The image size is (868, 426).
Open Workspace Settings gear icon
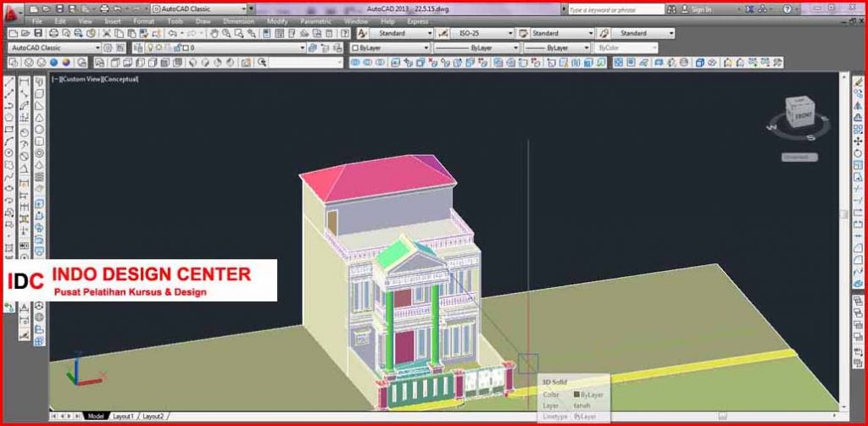[108, 48]
